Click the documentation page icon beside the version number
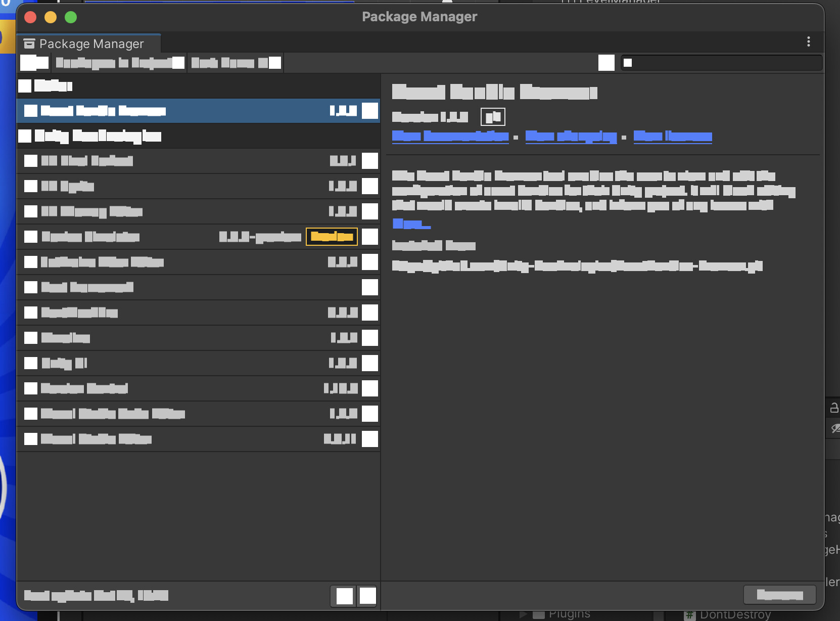This screenshot has width=840, height=621. 494,116
